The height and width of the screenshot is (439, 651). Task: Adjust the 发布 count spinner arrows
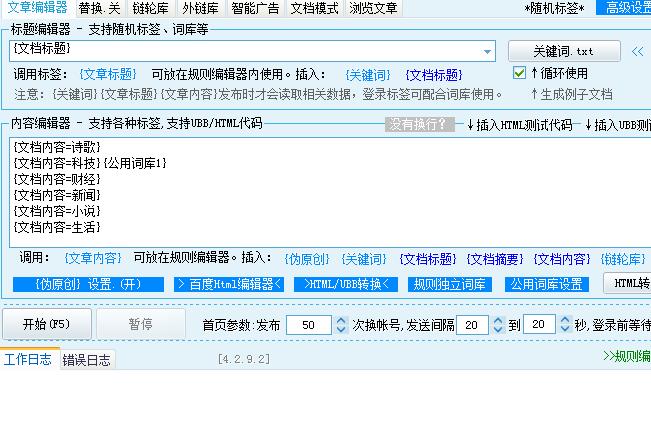point(337,325)
